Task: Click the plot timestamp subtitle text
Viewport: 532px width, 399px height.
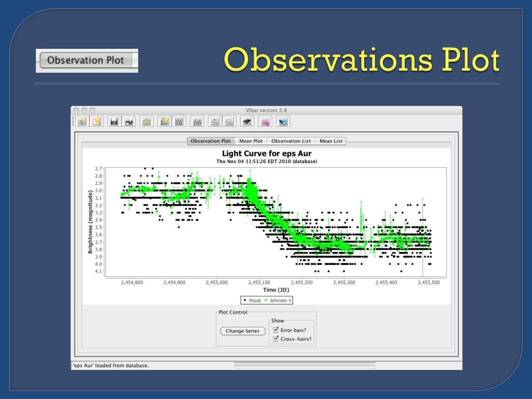Action: [x=267, y=162]
